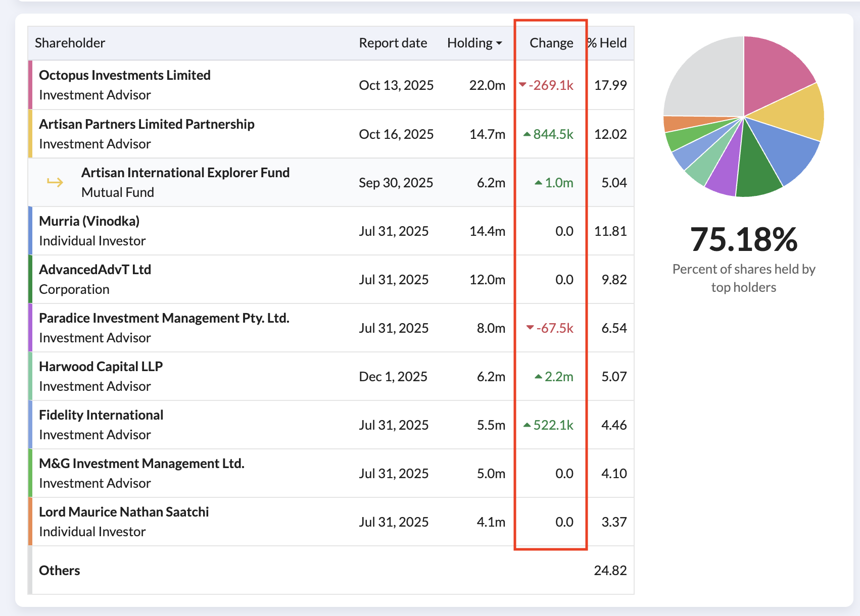860x616 pixels.
Task: Select Harwood Capital LLP shareholder
Action: click(x=101, y=367)
